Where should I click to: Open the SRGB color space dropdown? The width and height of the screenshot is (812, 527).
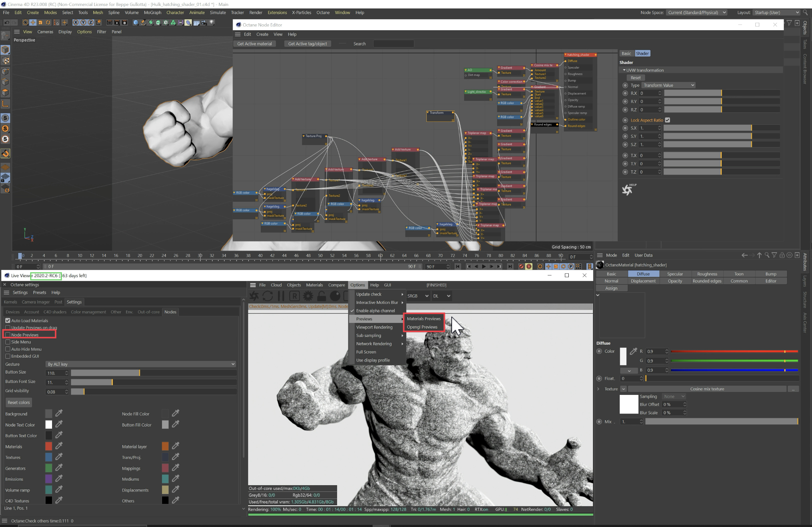coord(418,296)
